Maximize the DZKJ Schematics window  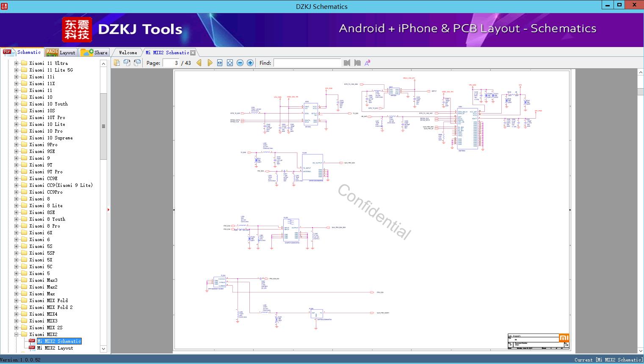(x=619, y=5)
